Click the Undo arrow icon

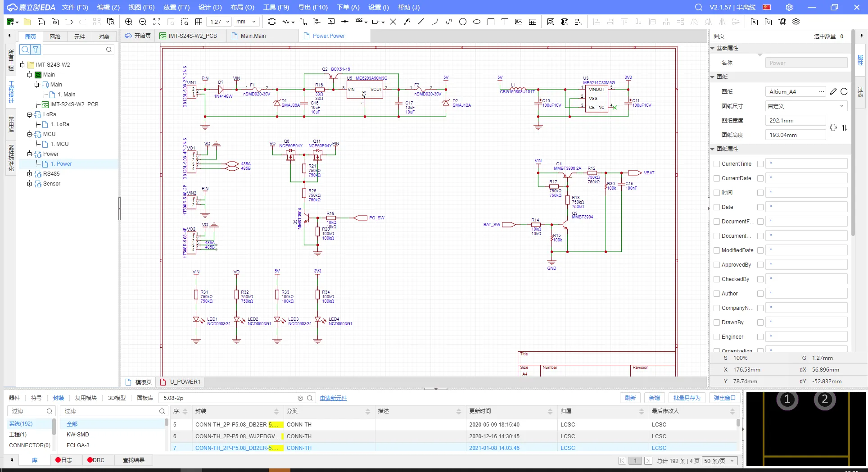[69, 22]
